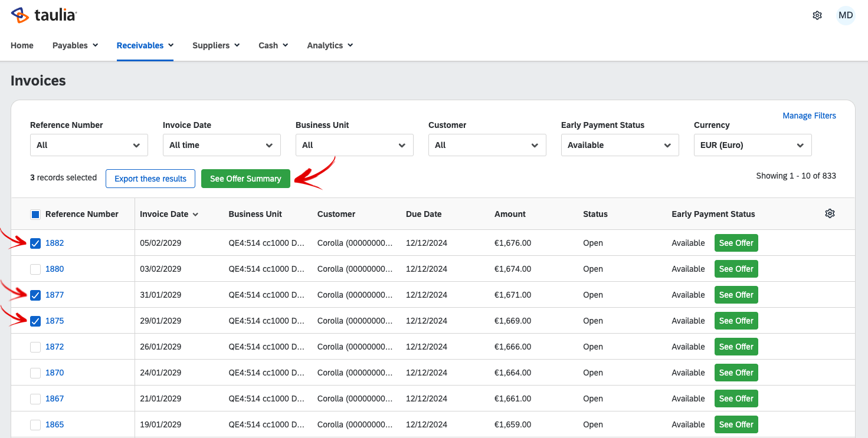Open invoice link 1870

[54, 373]
